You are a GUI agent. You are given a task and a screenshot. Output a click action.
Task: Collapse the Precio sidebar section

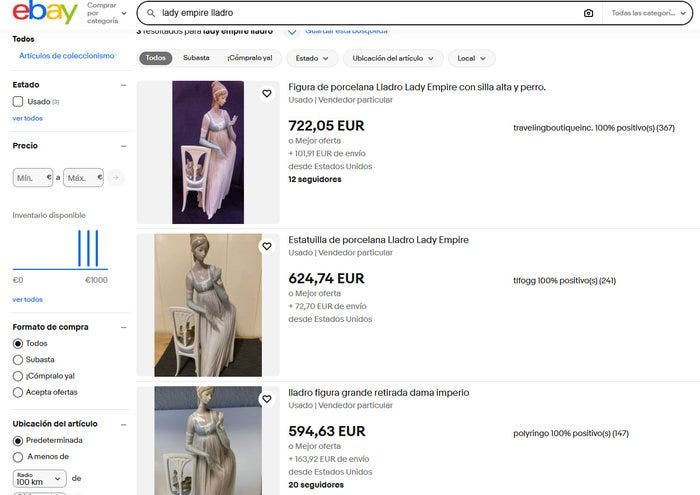[x=124, y=146]
